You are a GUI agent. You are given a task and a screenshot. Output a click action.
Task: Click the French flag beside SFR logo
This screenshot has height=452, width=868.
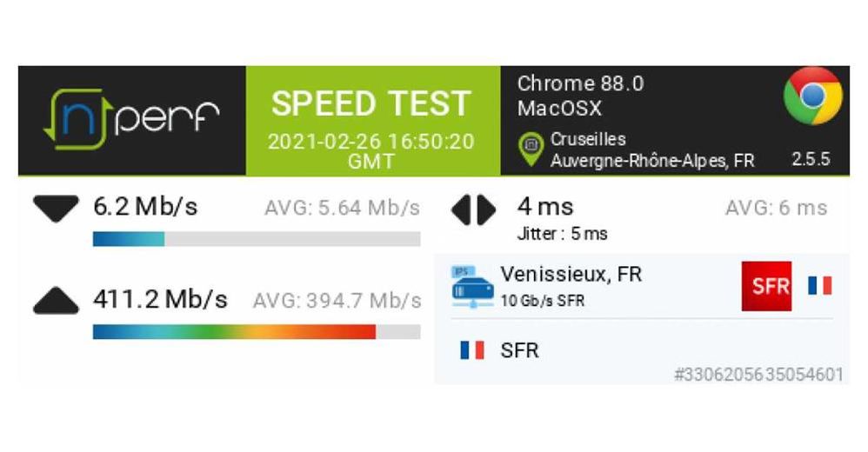pyautogui.click(x=819, y=285)
